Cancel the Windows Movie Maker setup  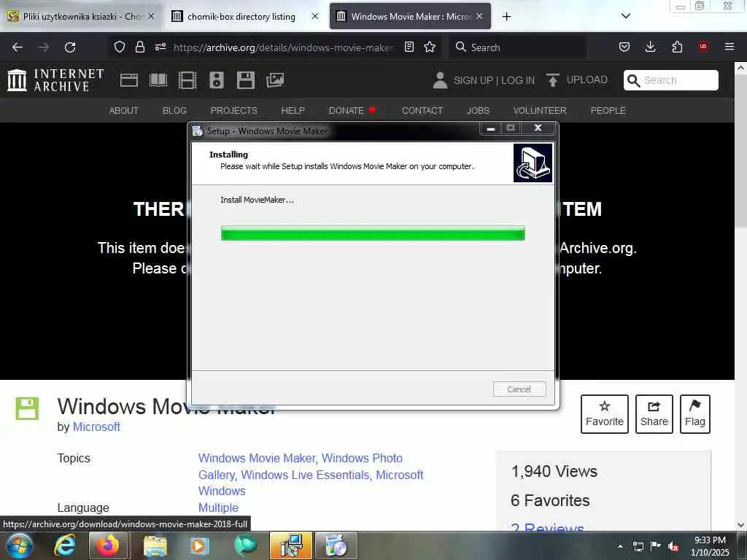pos(519,389)
